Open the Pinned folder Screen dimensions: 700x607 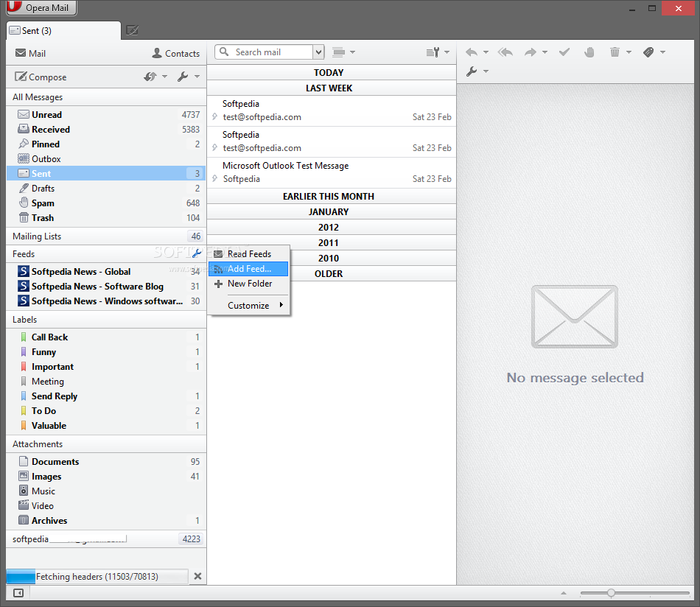[106, 144]
